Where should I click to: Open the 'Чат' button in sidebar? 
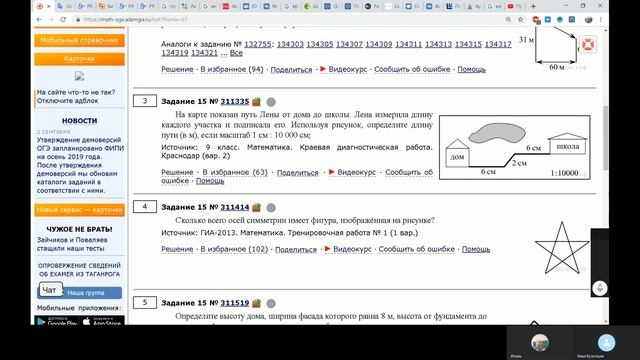click(51, 289)
